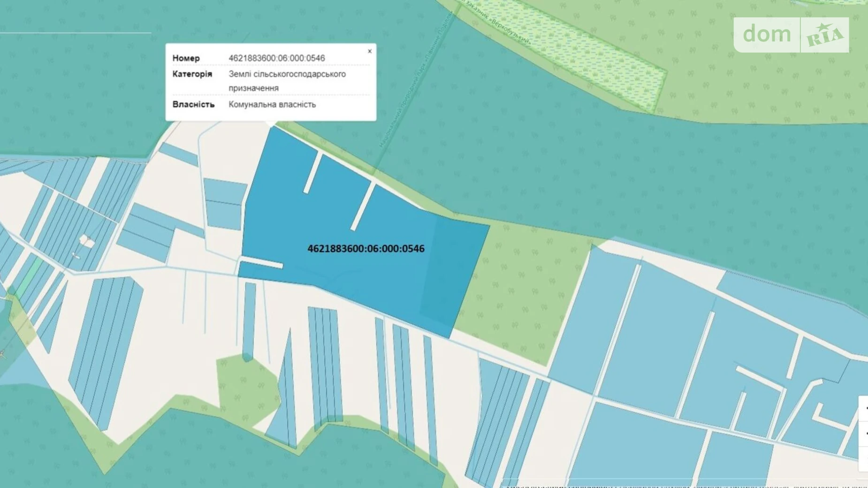Click the map attribution text at bottom
868x488 pixels.
pyautogui.click(x=680, y=484)
